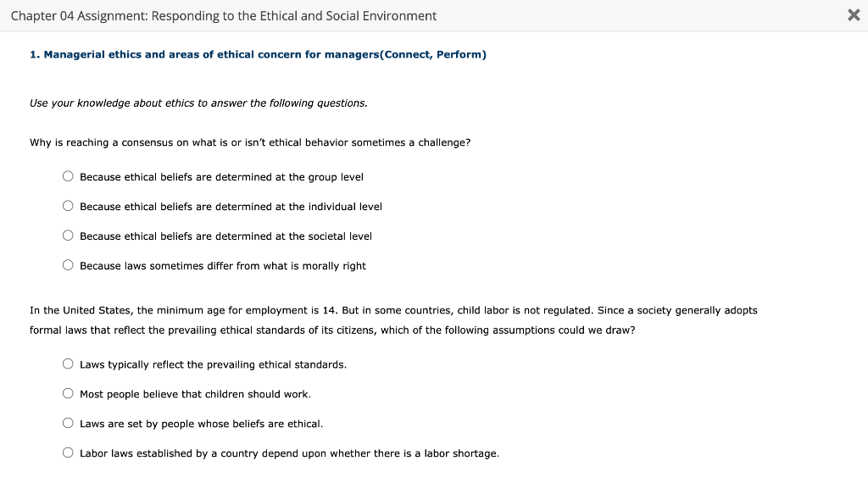868x494 pixels.
Task: Click the "(Connect, Perform)" label
Action: point(431,53)
